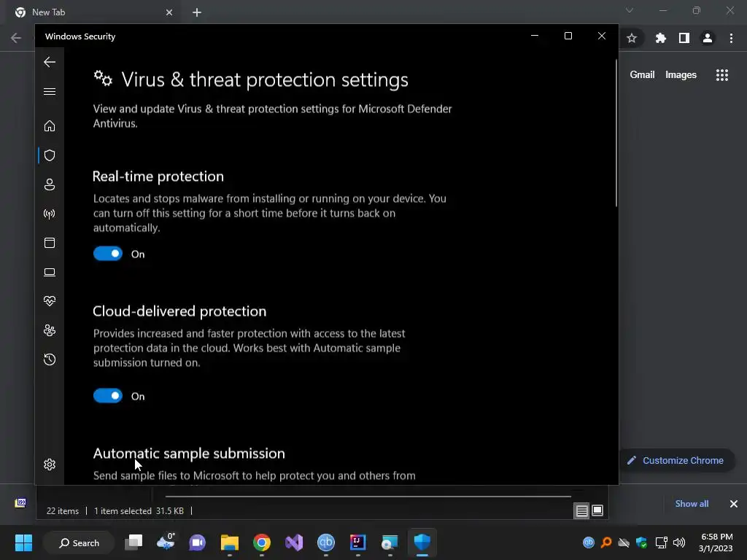
Task: Open File Explorer from taskbar
Action: click(x=230, y=542)
